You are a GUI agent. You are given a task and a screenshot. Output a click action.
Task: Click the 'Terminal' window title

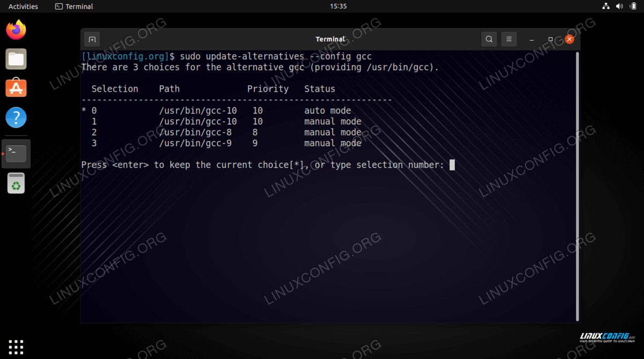point(330,39)
